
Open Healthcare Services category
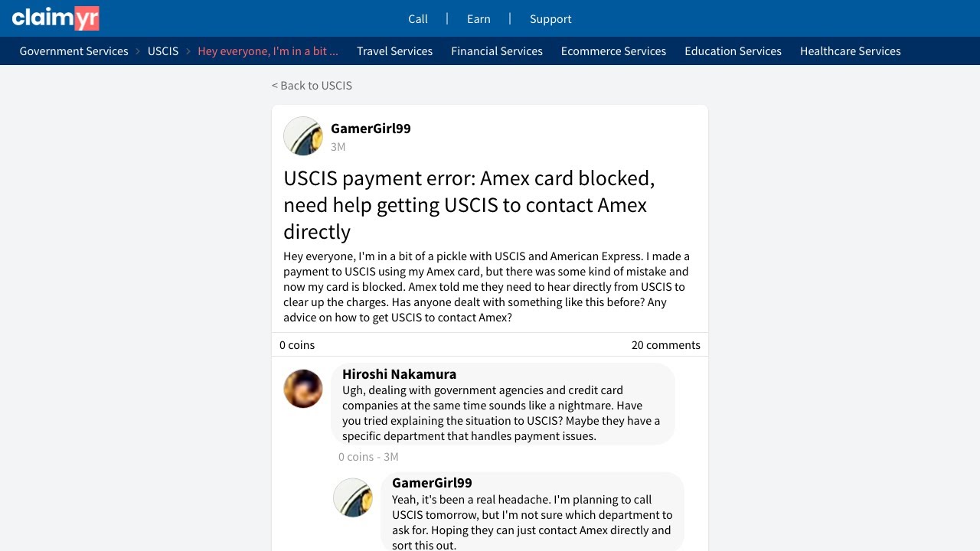850,51
